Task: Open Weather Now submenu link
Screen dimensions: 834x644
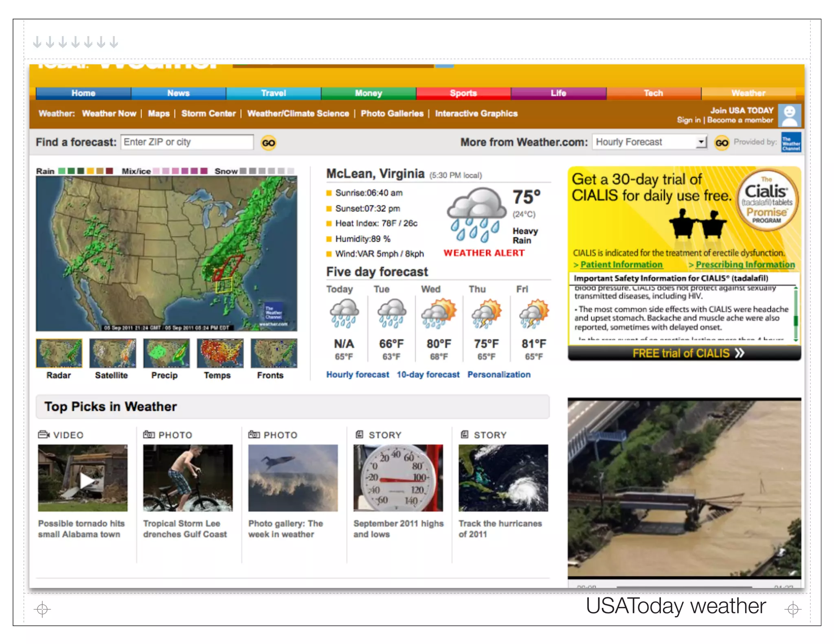Action: (x=109, y=114)
